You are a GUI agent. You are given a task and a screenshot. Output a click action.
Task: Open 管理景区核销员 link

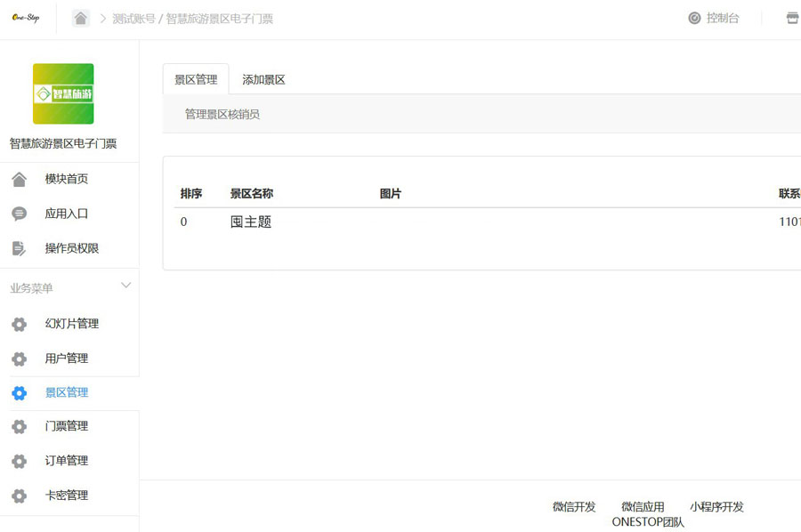click(222, 115)
